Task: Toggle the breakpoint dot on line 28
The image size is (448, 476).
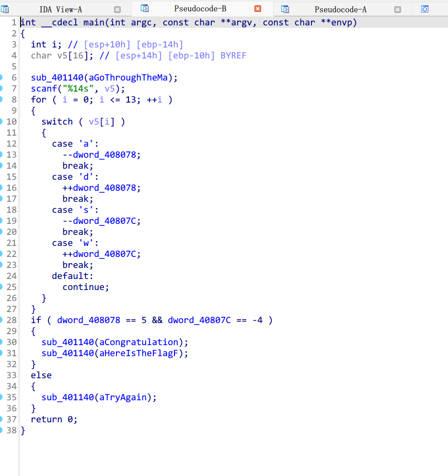Action: pos(1,320)
